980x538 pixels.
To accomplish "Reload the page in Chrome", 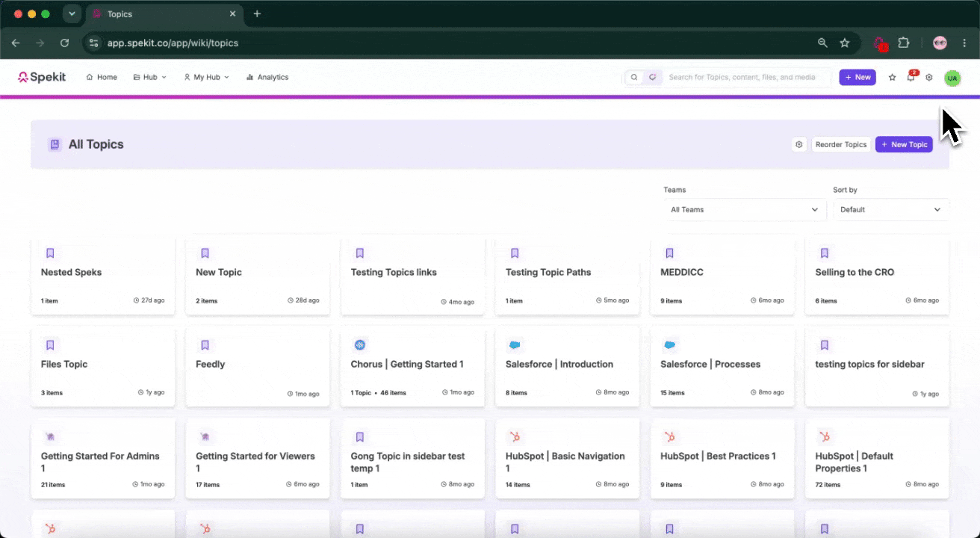I will pos(64,43).
